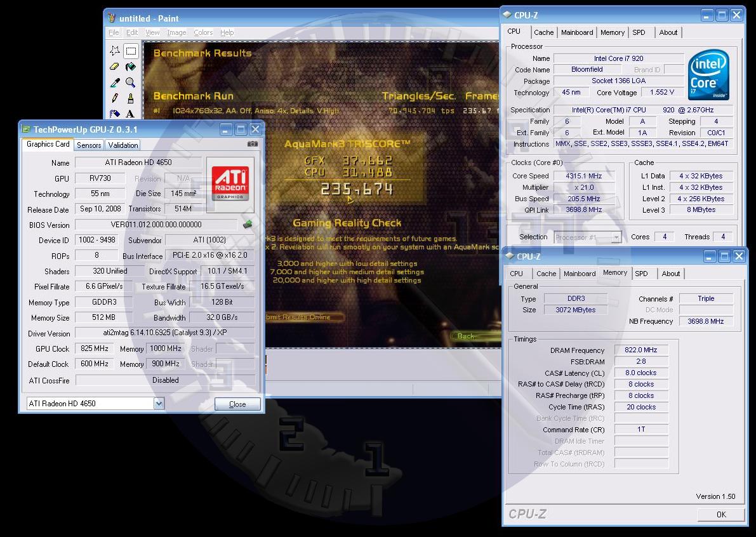
Task: Click the GPU-Z screenshot camera icon
Action: (252, 143)
